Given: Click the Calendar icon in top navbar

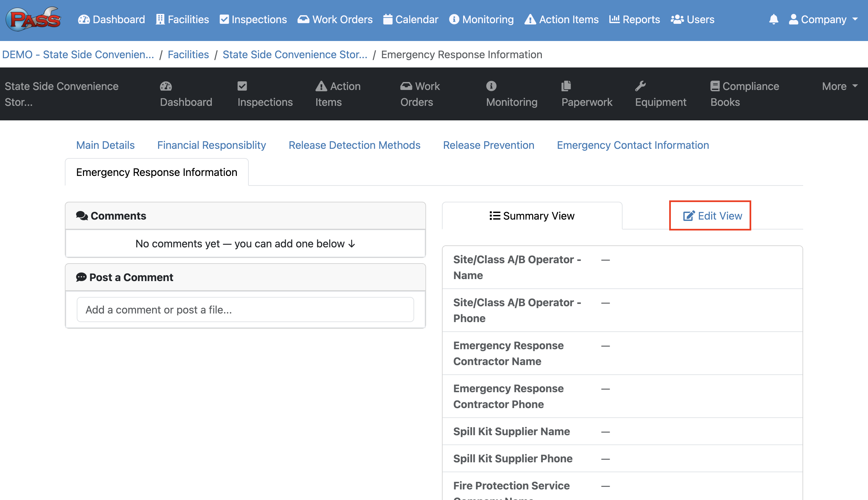Looking at the screenshot, I should [388, 19].
